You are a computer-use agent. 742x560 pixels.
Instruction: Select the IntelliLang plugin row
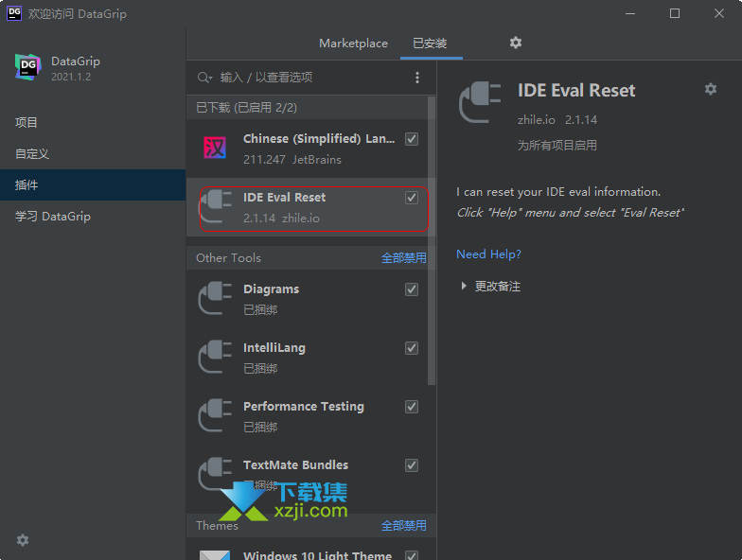pyautogui.click(x=307, y=358)
